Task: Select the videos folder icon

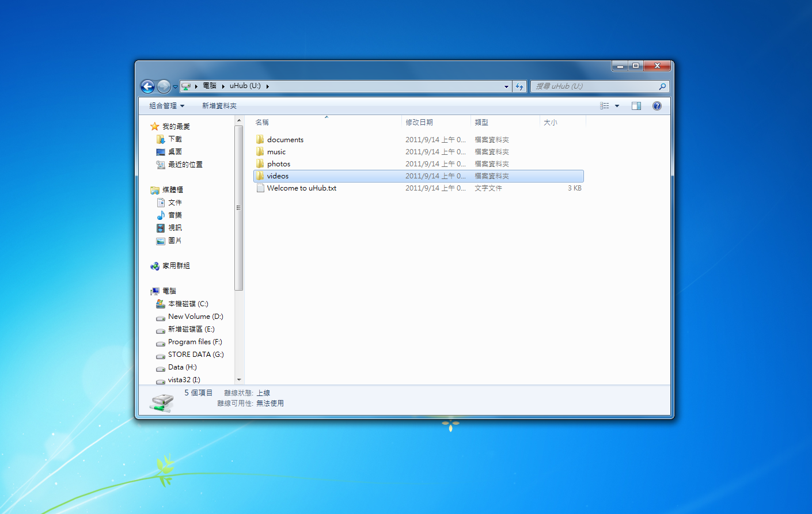Action: (260, 176)
